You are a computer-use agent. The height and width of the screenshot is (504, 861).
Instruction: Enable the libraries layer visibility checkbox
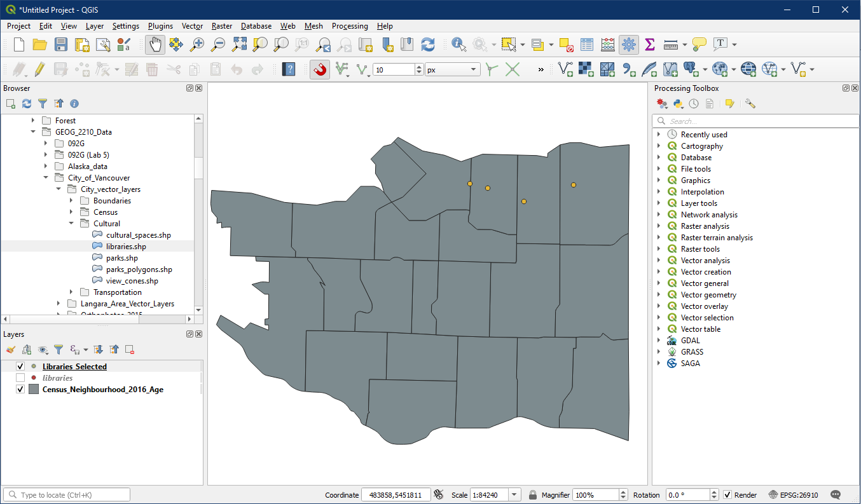tap(20, 378)
